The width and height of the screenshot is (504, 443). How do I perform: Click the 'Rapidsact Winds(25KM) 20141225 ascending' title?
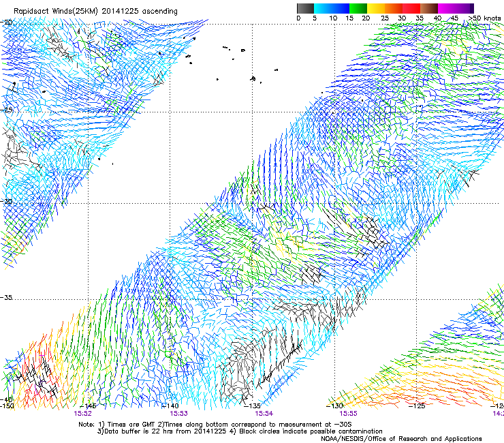[x=95, y=12]
